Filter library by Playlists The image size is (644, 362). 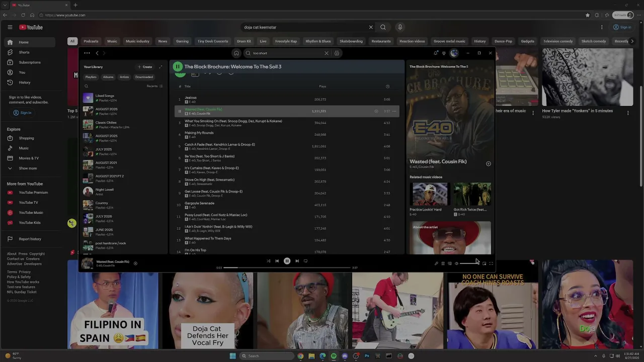[91, 77]
